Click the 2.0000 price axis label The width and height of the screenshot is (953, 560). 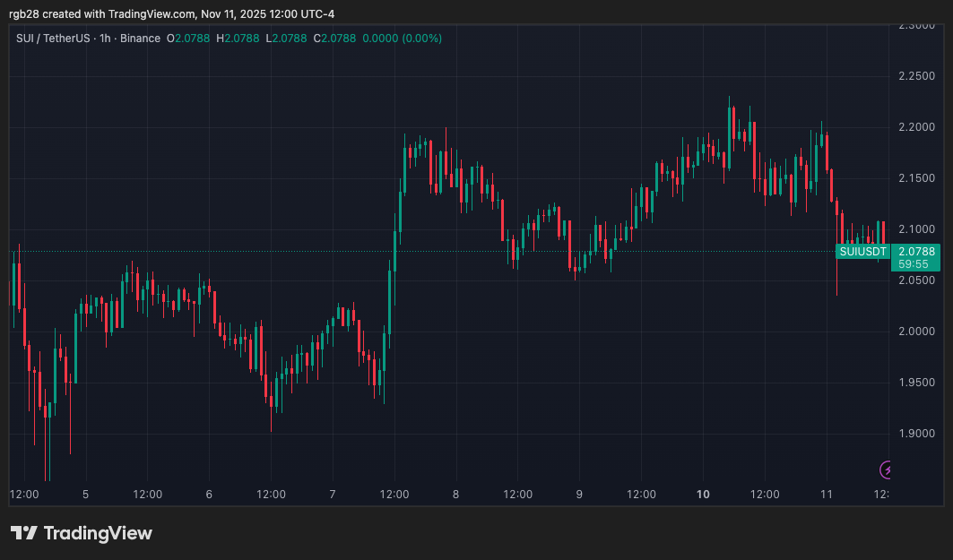pos(916,331)
